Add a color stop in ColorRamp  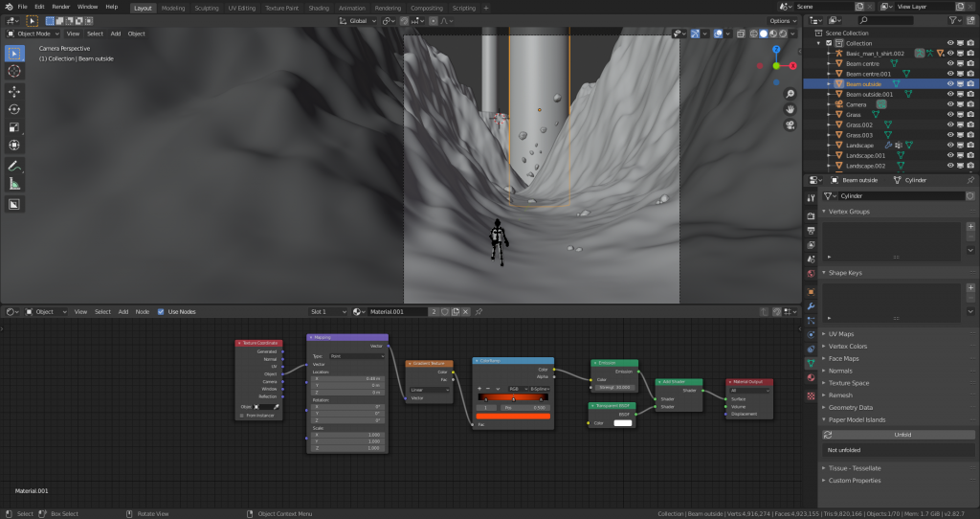pos(479,389)
